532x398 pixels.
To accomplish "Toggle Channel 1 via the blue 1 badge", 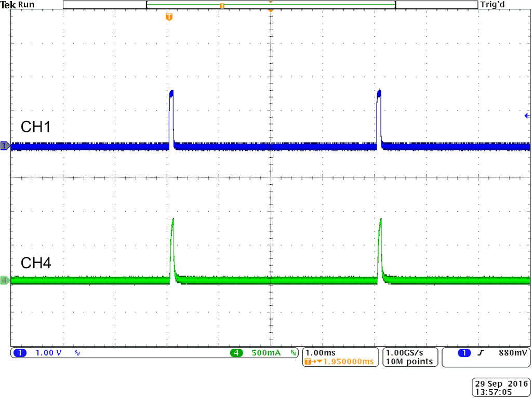I will [20, 353].
